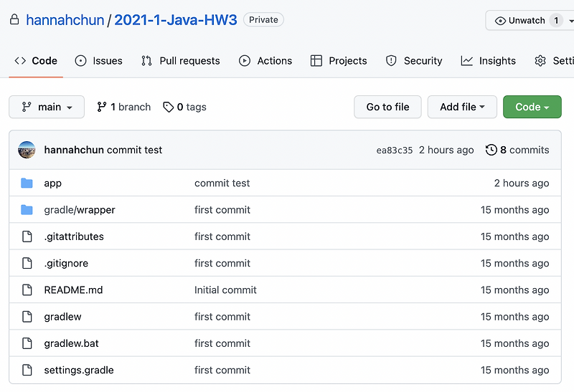Click the commit history clock icon

click(491, 150)
